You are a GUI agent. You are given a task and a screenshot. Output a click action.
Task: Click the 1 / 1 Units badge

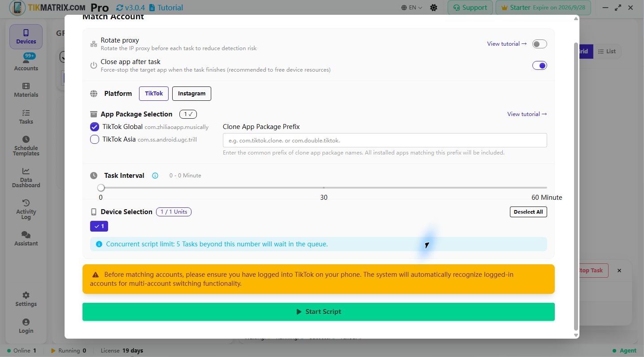pyautogui.click(x=174, y=212)
